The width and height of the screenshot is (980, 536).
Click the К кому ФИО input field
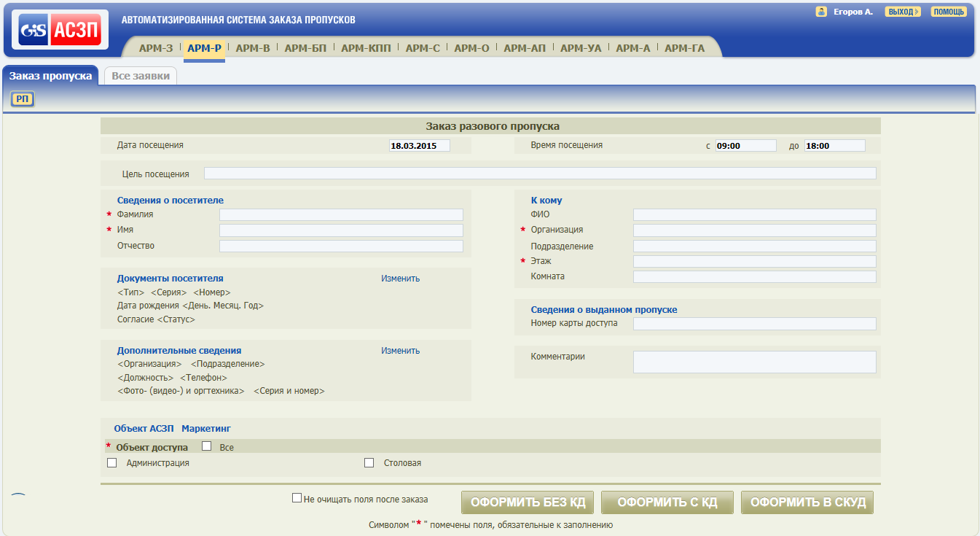(x=754, y=214)
